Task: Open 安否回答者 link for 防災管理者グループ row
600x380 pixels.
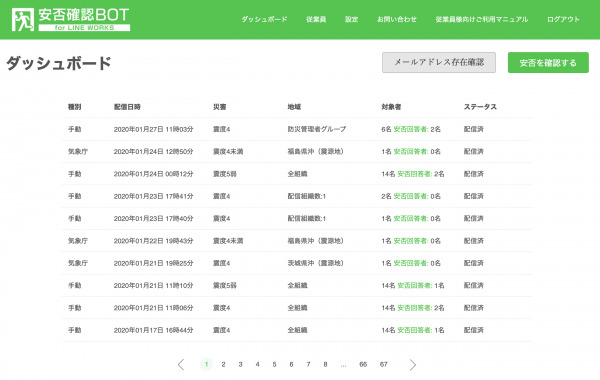Action: pyautogui.click(x=411, y=129)
